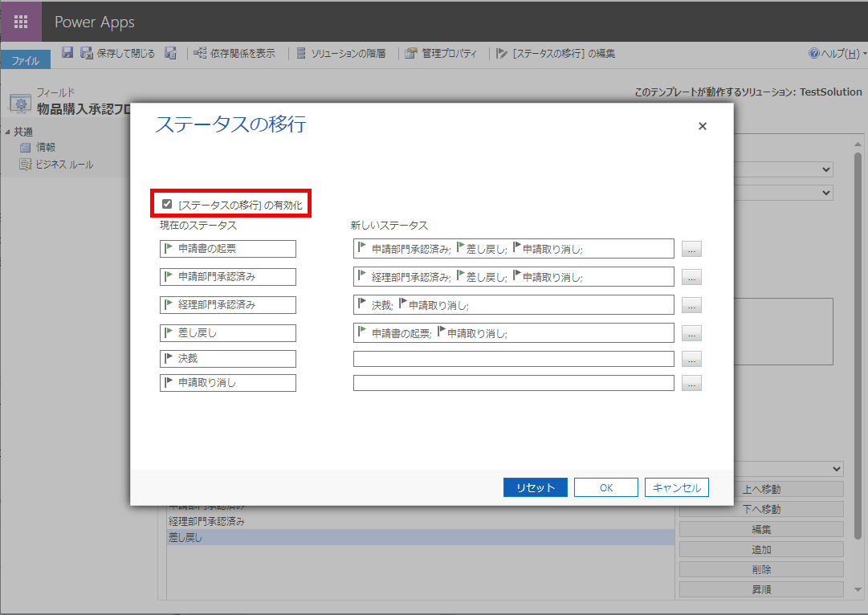This screenshot has height=615, width=868.
Task: Click Save and Close (保存して閉じる)
Action: (x=117, y=53)
